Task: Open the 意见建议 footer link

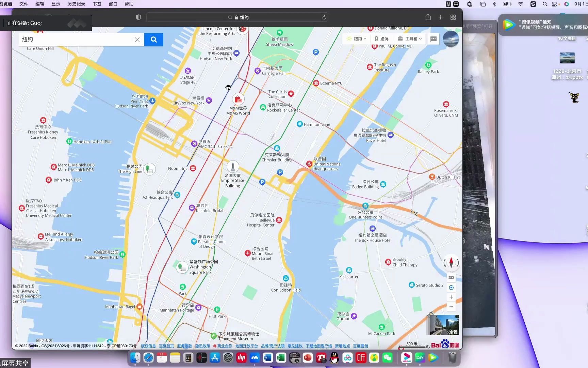Action: (295, 346)
